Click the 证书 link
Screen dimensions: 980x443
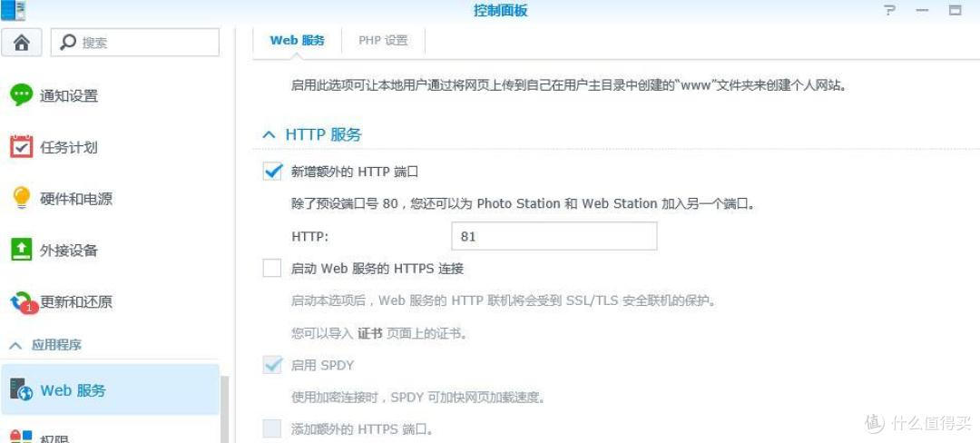[x=369, y=333]
